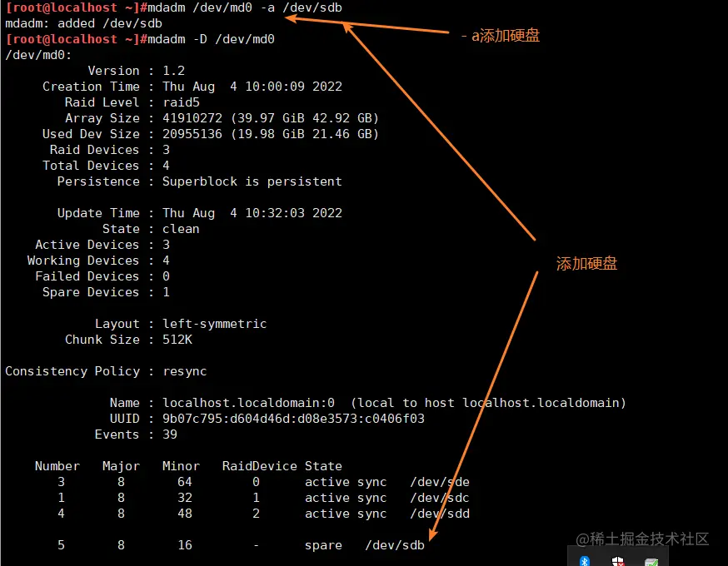
Task: Click Minor value '16' in spare row
Action: [x=185, y=545]
